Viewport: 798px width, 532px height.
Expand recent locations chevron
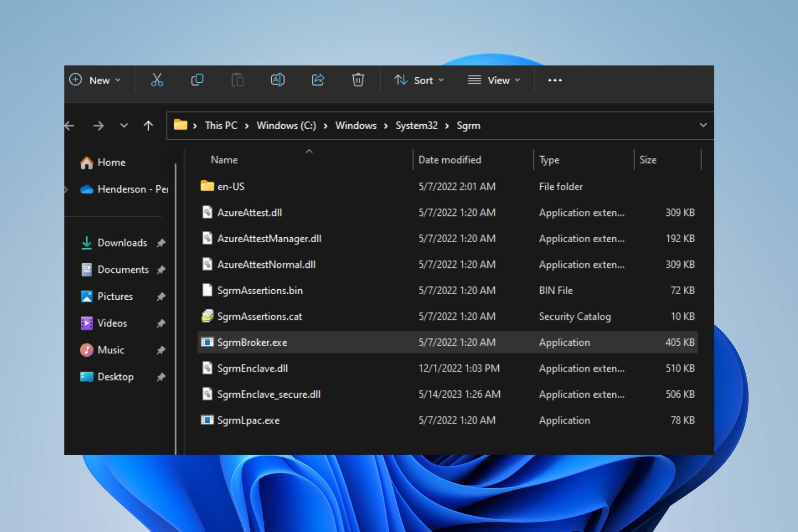pyautogui.click(x=124, y=126)
